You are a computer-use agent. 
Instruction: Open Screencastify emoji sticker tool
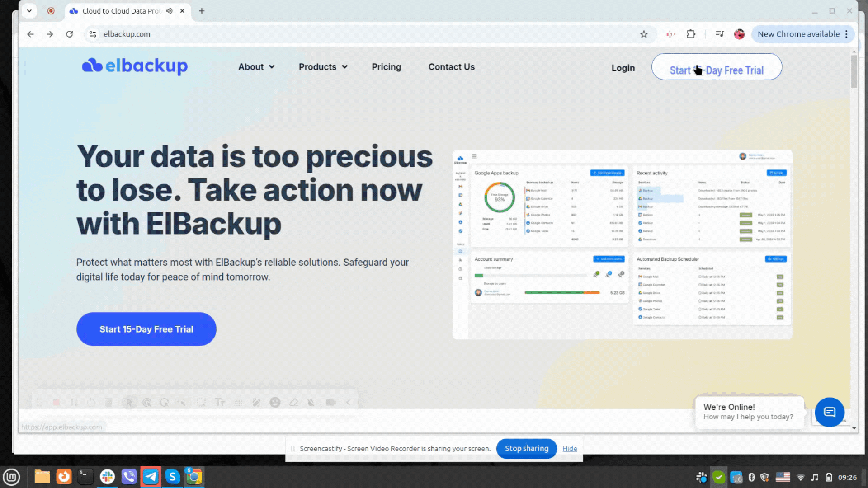275,402
